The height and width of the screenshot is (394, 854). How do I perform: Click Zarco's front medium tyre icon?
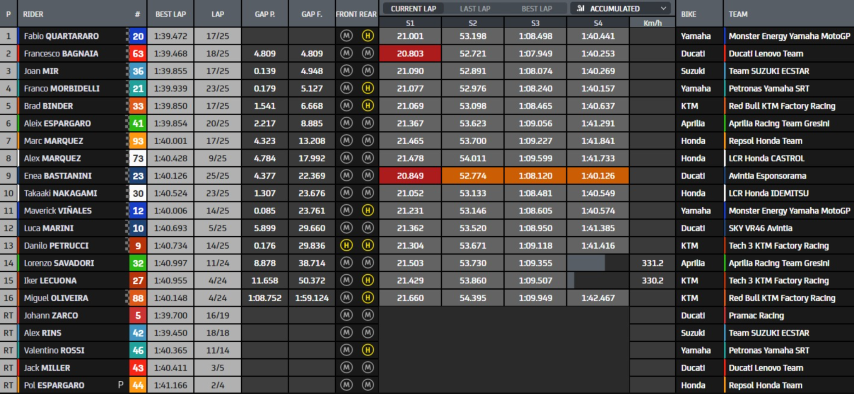pyautogui.click(x=346, y=315)
